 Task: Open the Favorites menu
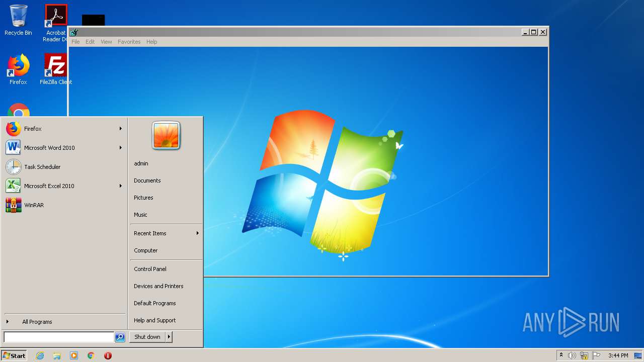point(129,42)
